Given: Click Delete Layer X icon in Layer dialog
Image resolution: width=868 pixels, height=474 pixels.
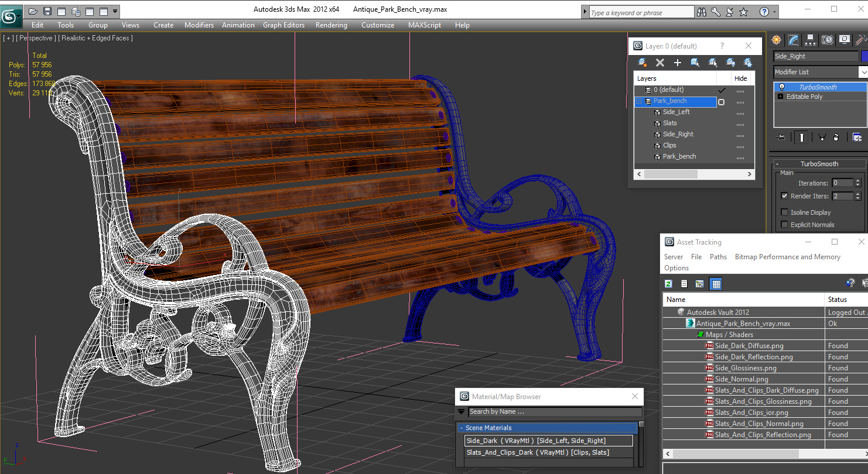Looking at the screenshot, I should pyautogui.click(x=660, y=63).
